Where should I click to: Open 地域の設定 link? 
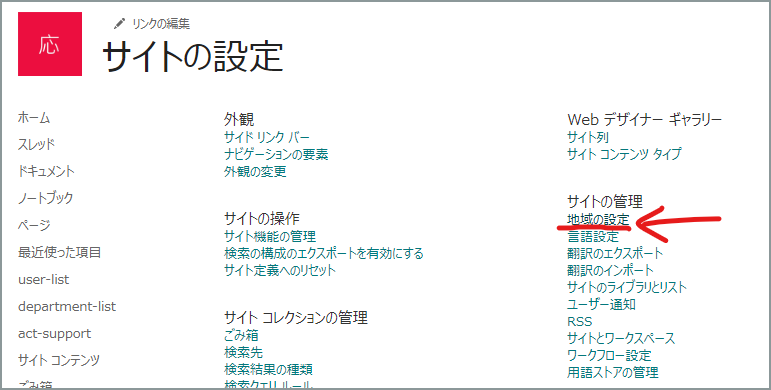[x=598, y=219]
